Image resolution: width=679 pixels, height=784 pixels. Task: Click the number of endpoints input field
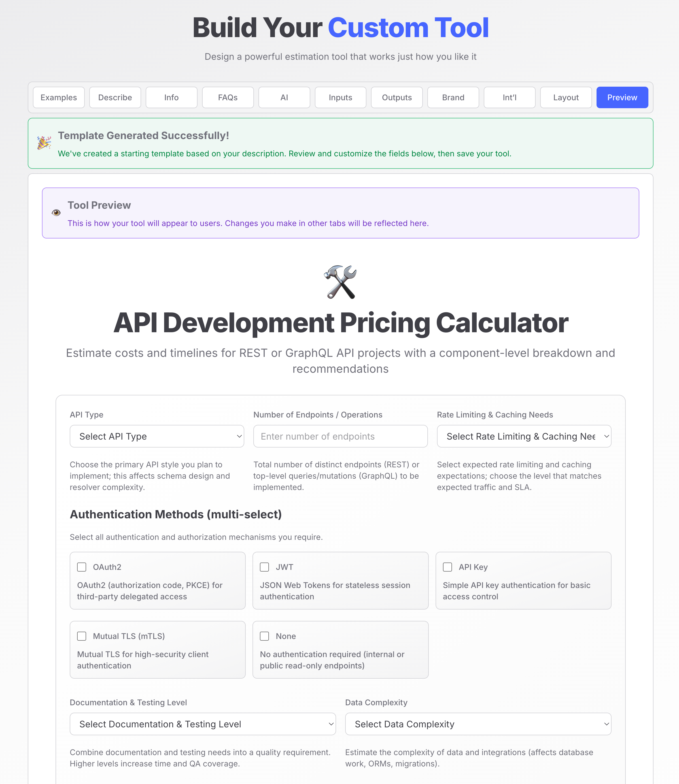click(340, 436)
